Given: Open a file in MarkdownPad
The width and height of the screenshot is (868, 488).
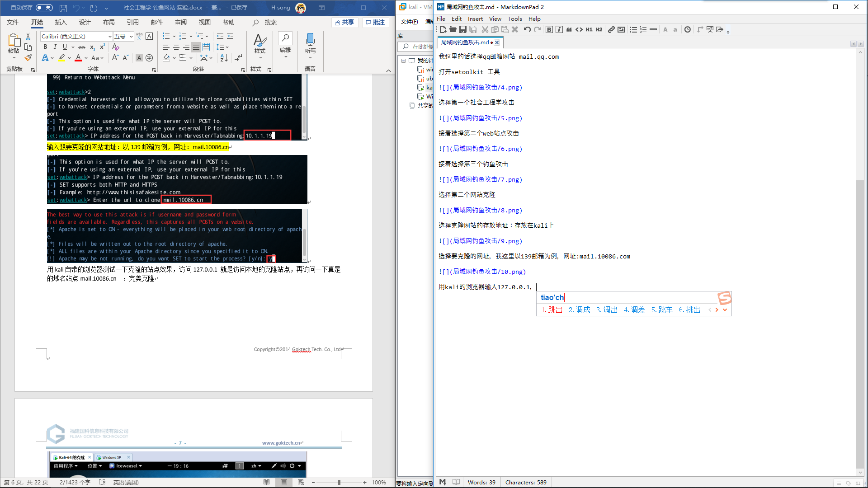Looking at the screenshot, I should pos(453,29).
